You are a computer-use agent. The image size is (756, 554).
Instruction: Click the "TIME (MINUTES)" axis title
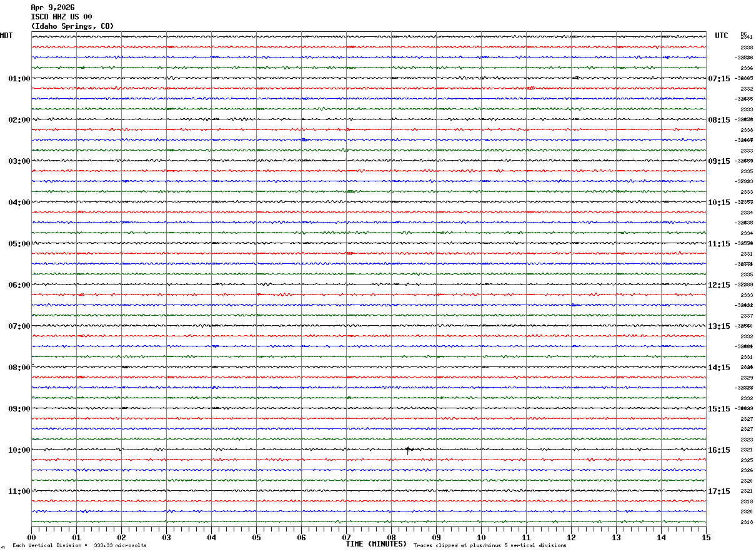pos(376,544)
